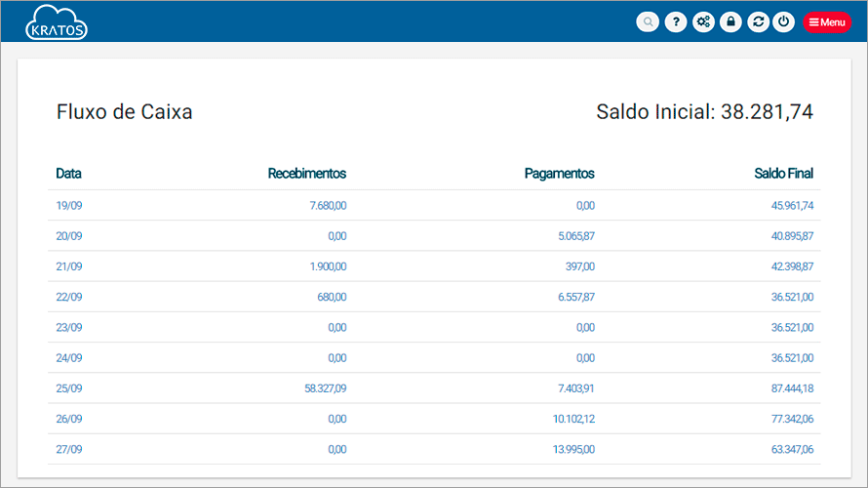Select the date 24/09
This screenshot has width=868, height=488.
(69, 358)
